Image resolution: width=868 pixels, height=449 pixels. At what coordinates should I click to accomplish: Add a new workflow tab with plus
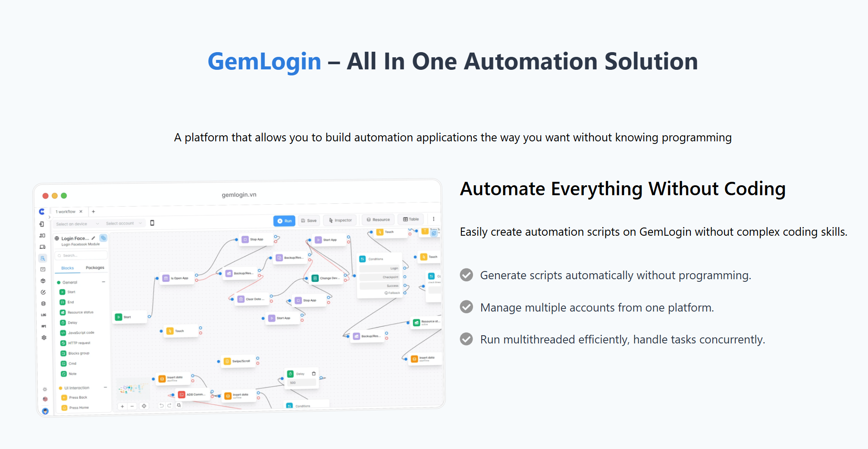click(93, 212)
